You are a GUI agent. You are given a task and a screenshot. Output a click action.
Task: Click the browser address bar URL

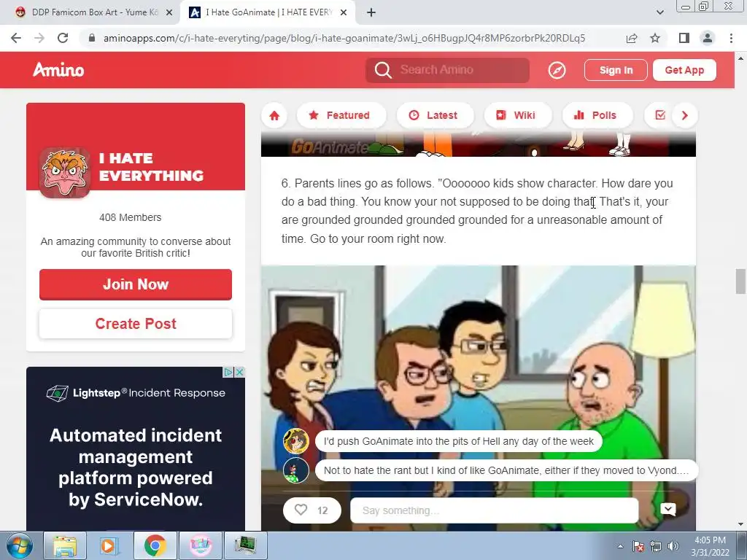pyautogui.click(x=344, y=38)
